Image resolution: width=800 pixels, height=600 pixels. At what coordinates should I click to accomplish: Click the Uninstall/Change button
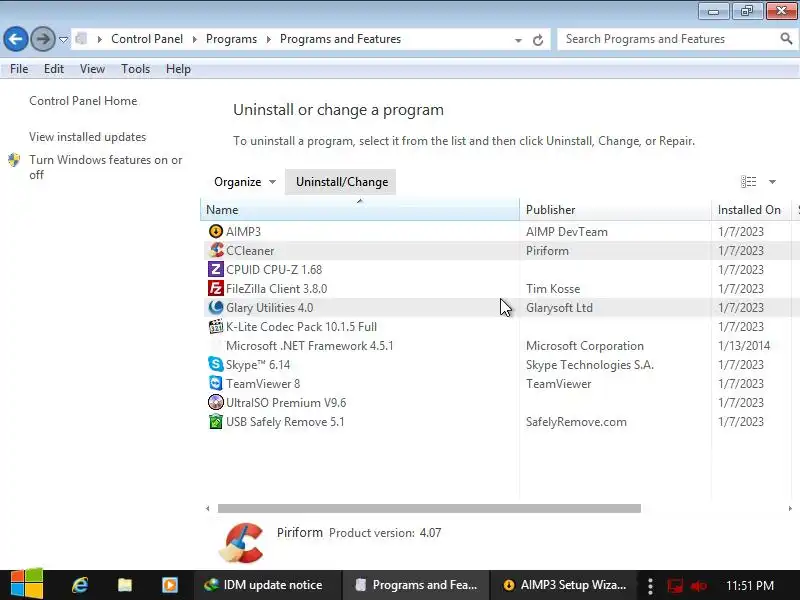coord(342,182)
